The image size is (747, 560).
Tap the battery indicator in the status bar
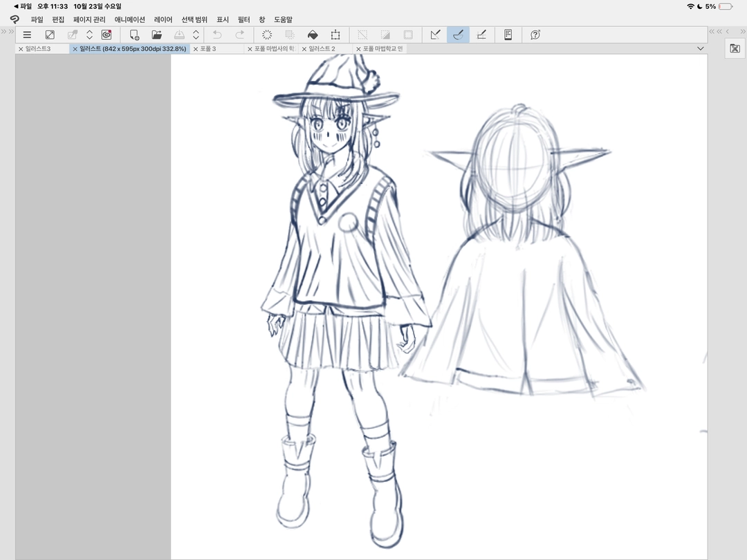(725, 6)
